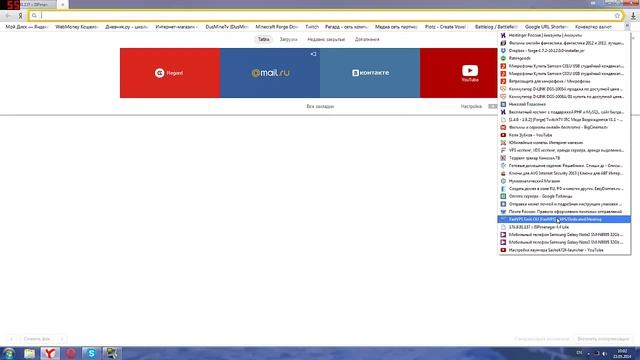This screenshot has width=640, height=360.
Task: Select 'Dropbox - forge installer.jar' entry
Action: [x=564, y=51]
